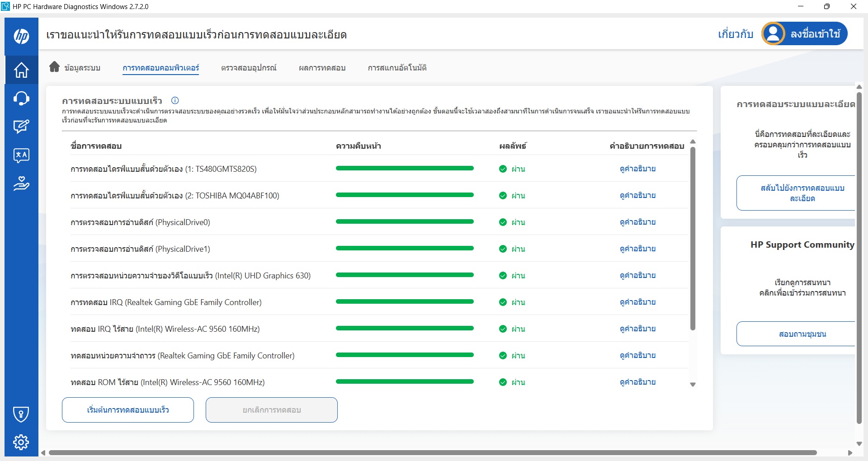Click the house icon next to ข้อมูลระบบ
The image size is (868, 461).
pyautogui.click(x=54, y=67)
